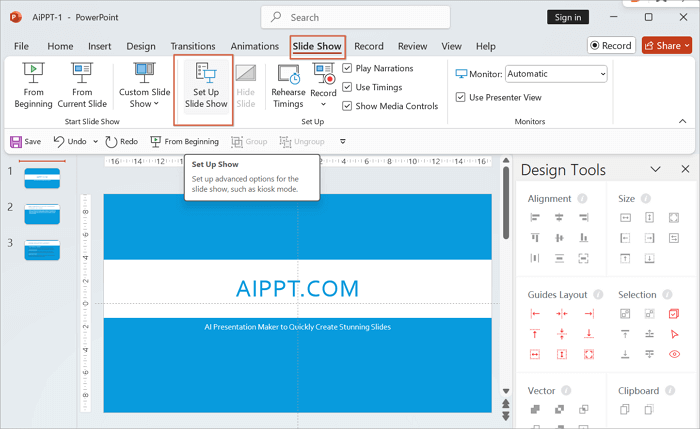Start slide show From Beginning in ribbon
The image size is (700, 429).
click(33, 85)
